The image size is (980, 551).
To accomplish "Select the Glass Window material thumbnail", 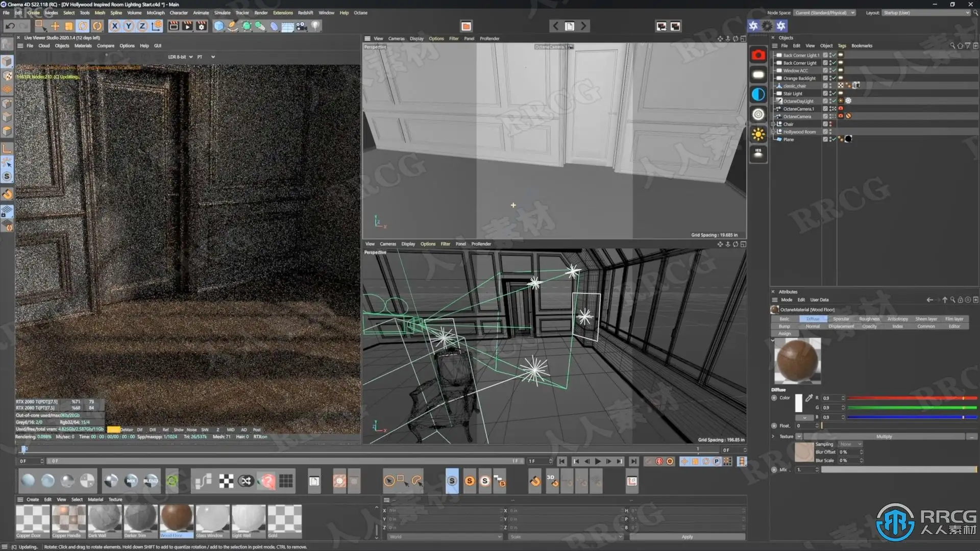I will [x=212, y=519].
